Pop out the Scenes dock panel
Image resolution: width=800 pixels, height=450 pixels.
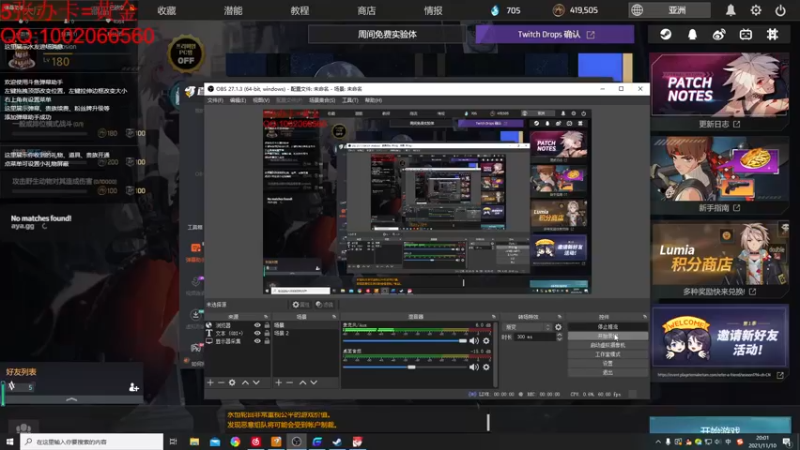point(334,317)
